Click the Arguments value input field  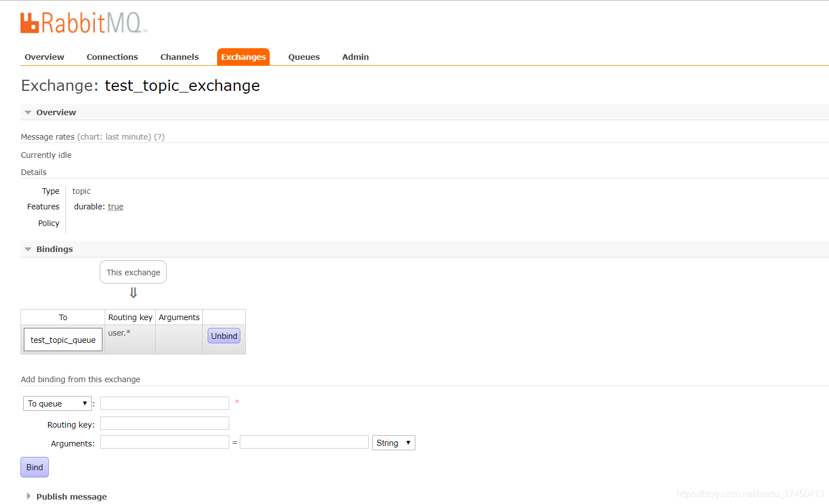(304, 442)
